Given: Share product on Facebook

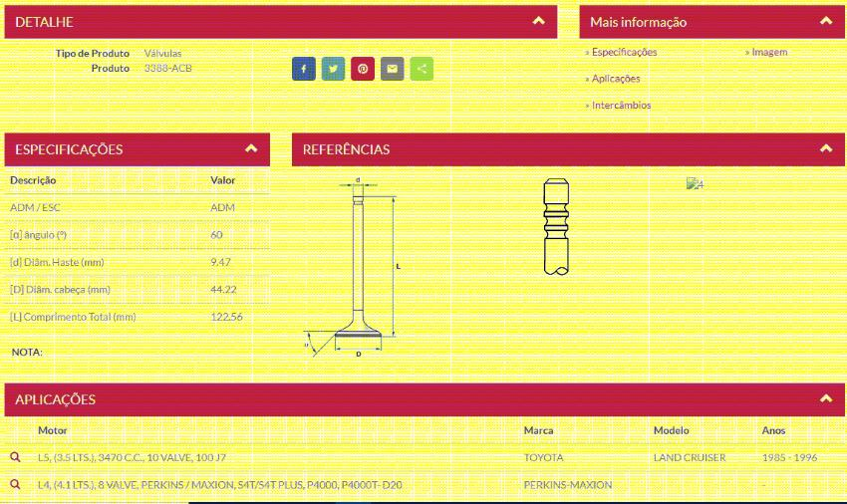Looking at the screenshot, I should coord(303,69).
